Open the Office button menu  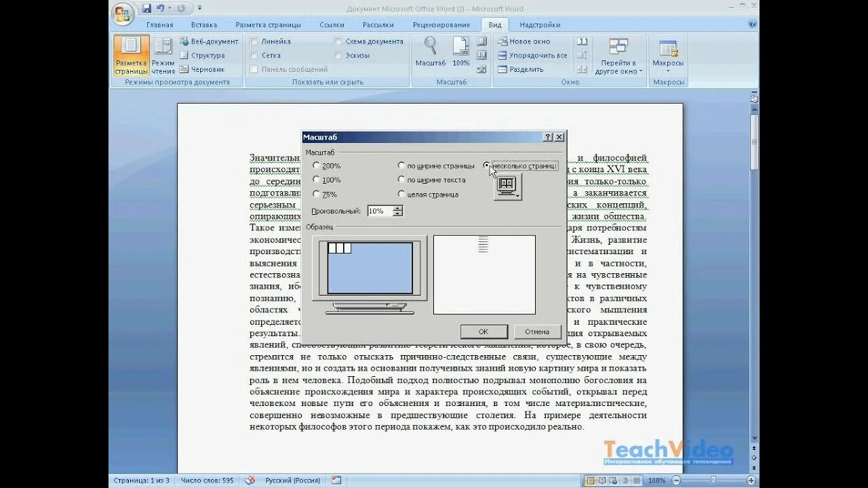coord(123,14)
